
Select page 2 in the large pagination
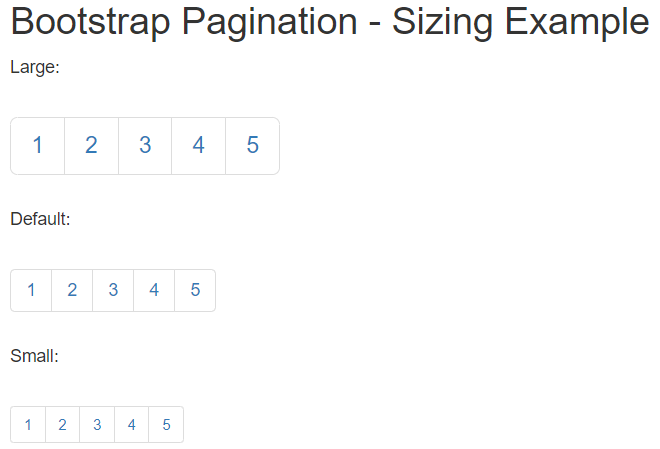(91, 146)
